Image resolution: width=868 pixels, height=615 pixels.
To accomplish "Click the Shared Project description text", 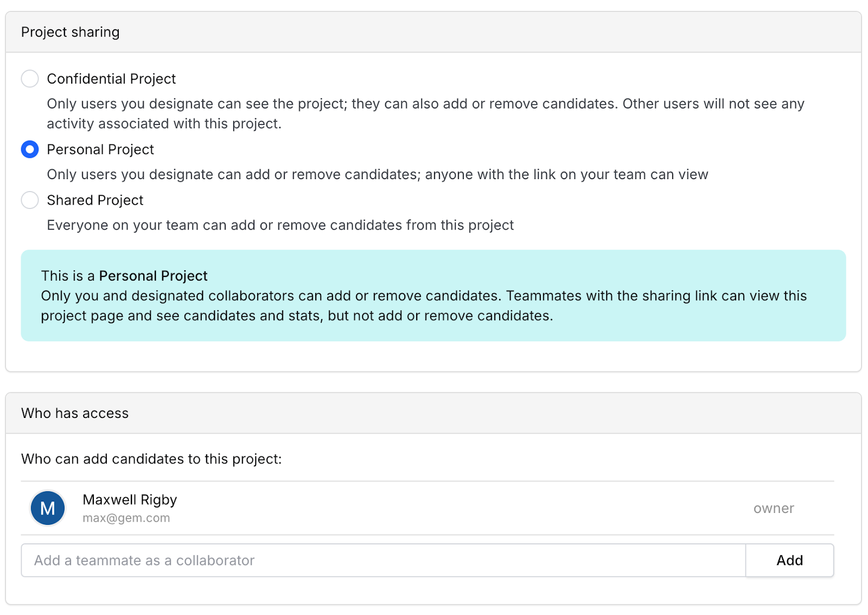I will point(280,225).
